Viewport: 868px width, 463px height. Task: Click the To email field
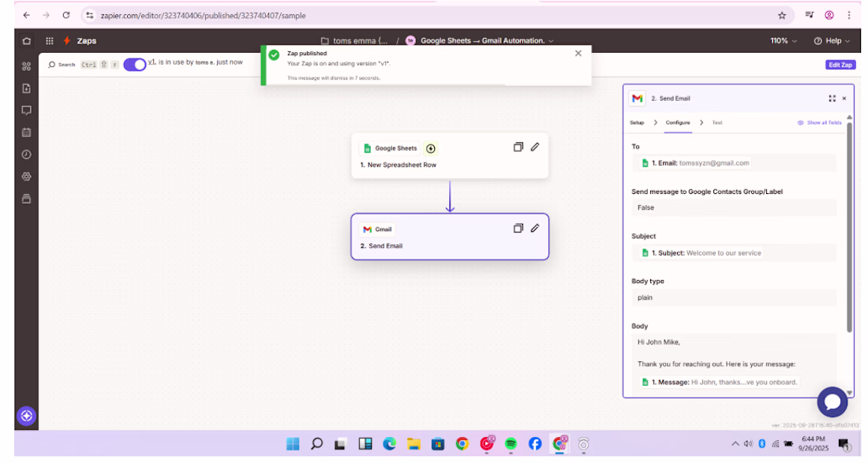point(734,163)
